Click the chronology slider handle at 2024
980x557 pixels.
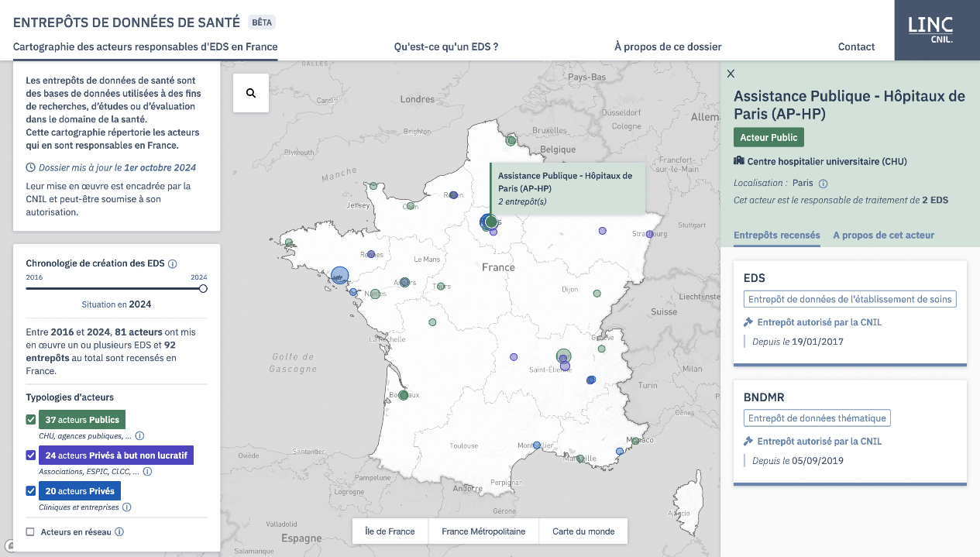click(x=203, y=288)
